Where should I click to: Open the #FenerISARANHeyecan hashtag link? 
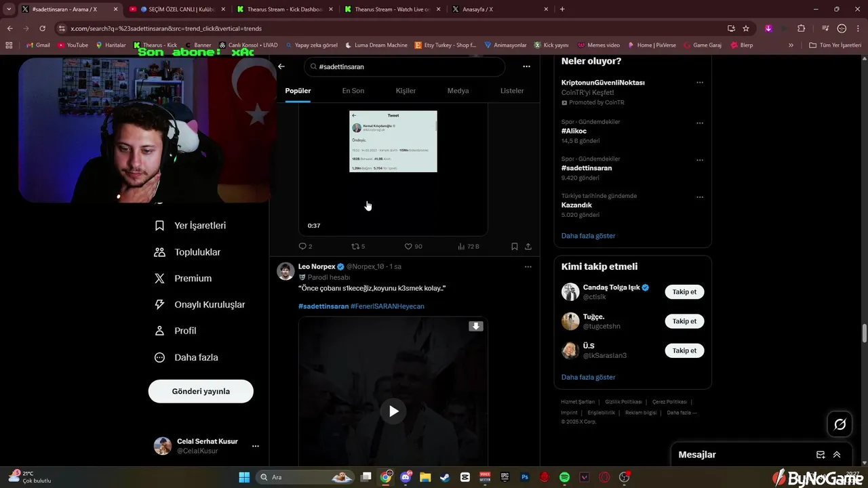(x=387, y=306)
